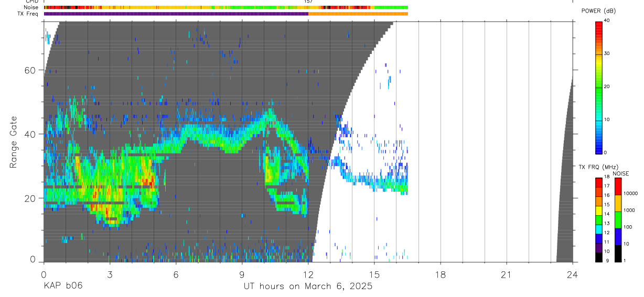Click the 1000 label in the NOISE legend

coord(629,210)
